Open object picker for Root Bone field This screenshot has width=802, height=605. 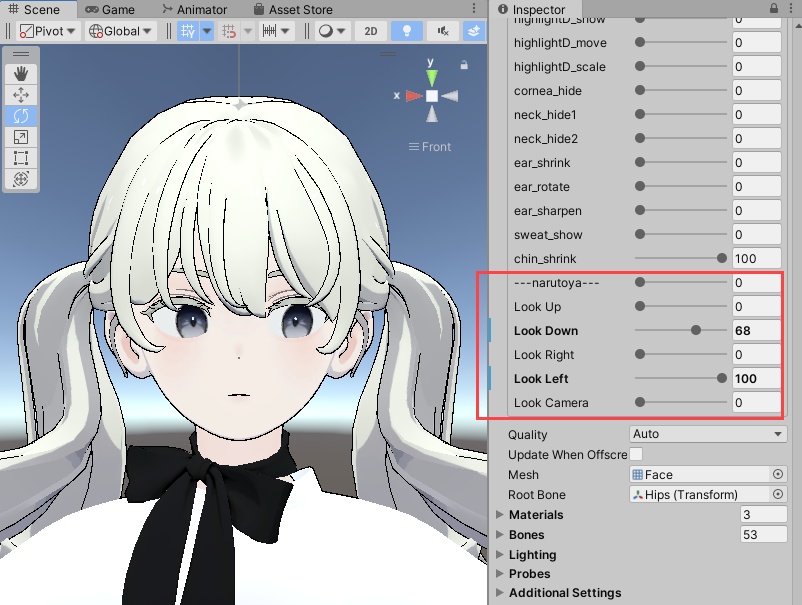pyautogui.click(x=777, y=495)
